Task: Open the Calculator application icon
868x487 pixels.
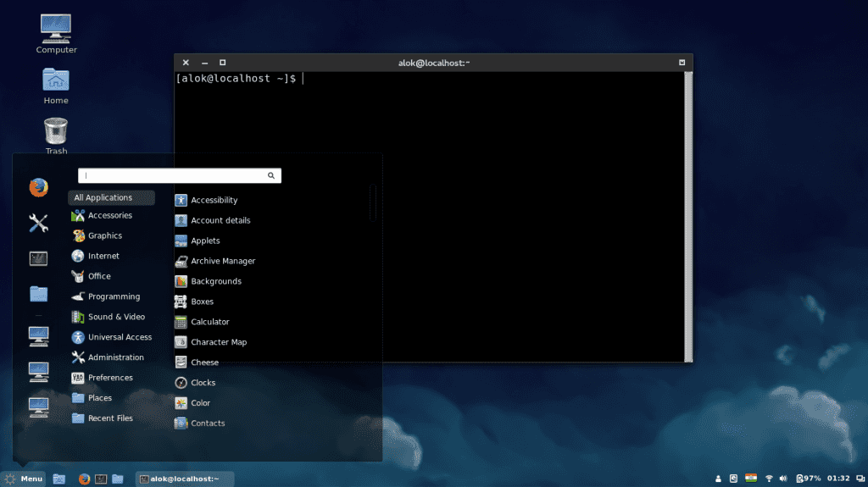Action: [x=181, y=322]
